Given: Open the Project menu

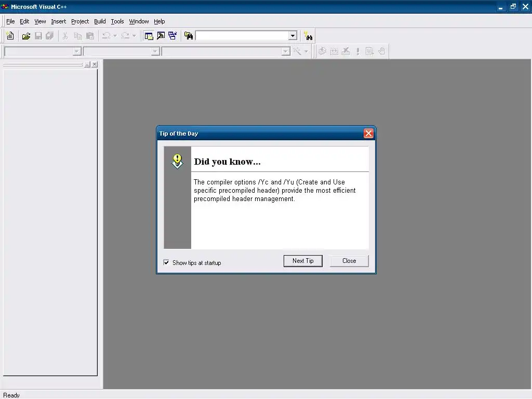Looking at the screenshot, I should coord(80,21).
